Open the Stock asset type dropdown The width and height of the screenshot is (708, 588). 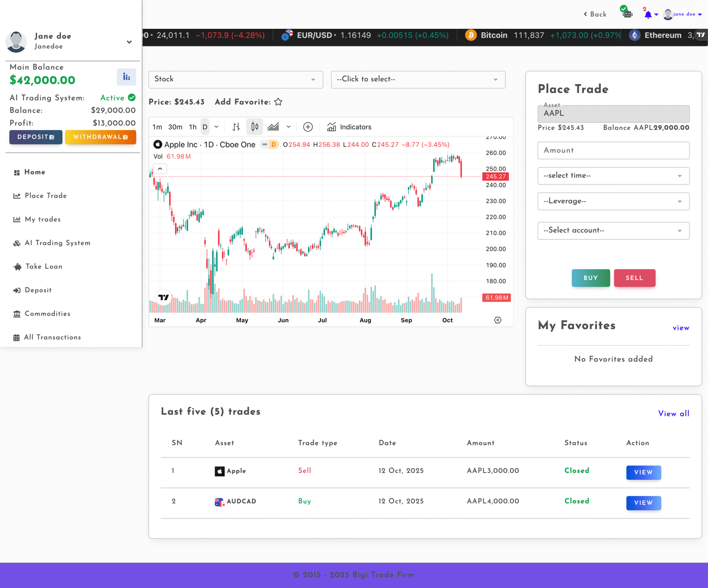[x=235, y=80]
